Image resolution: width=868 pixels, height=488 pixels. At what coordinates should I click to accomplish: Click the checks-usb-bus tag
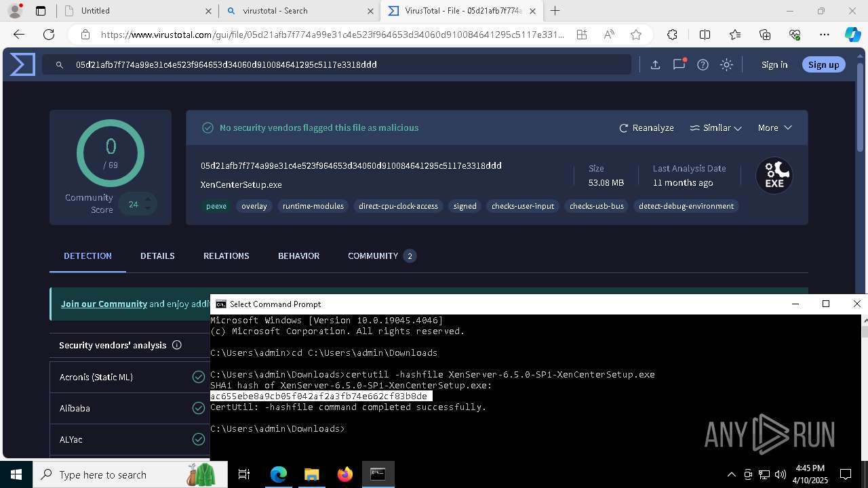[597, 206]
